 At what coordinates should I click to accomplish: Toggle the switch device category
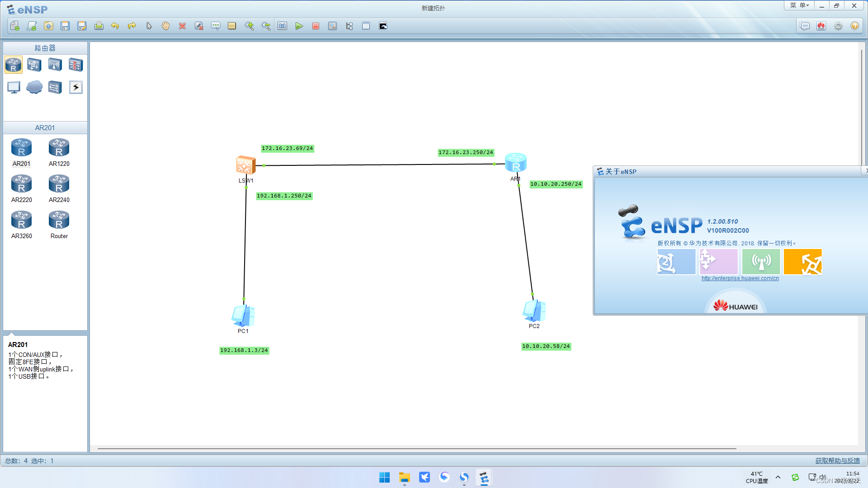tap(34, 65)
